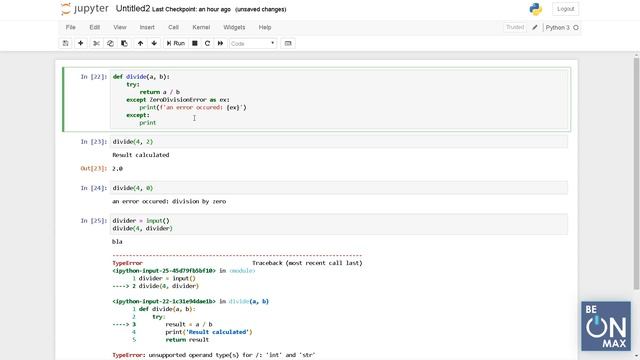
Task: Click the Logout button
Action: point(565,9)
